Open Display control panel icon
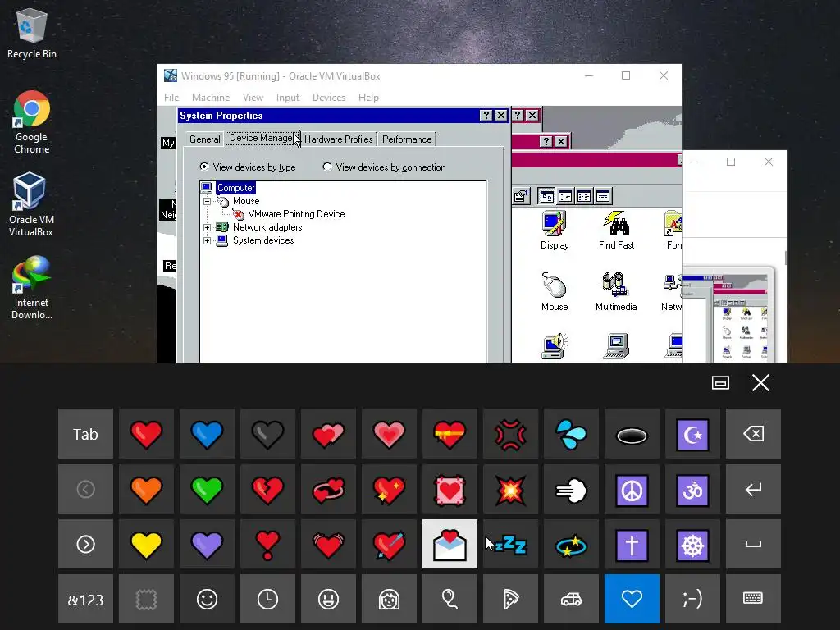Viewport: 840px width, 630px height. [x=555, y=231]
